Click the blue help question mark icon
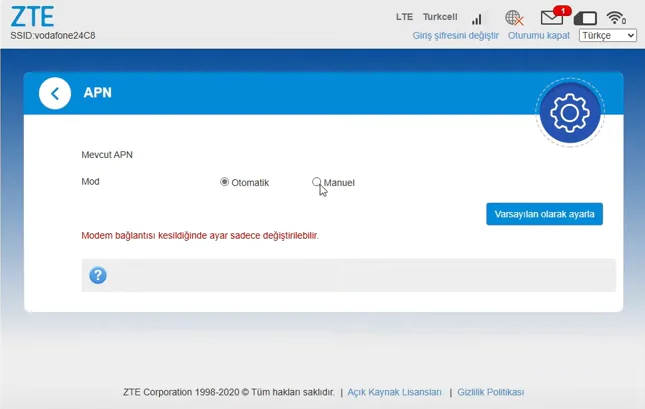 98,275
